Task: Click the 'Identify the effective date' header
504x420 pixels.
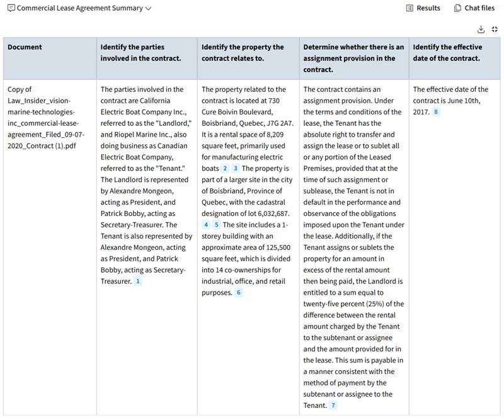Action: coord(447,53)
